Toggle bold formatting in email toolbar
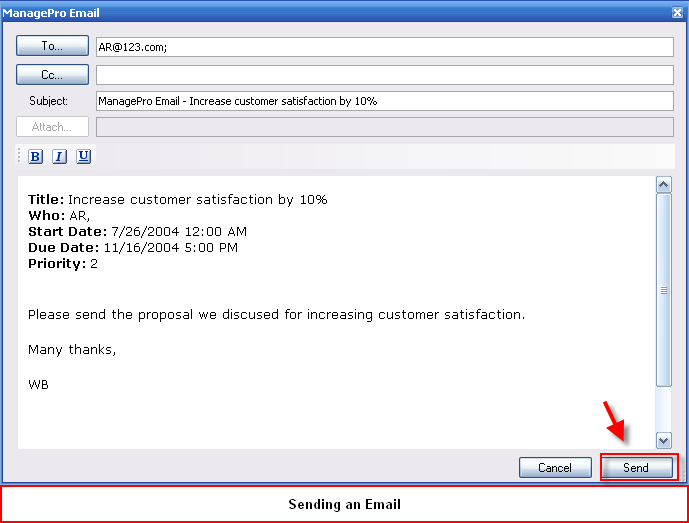 click(36, 156)
